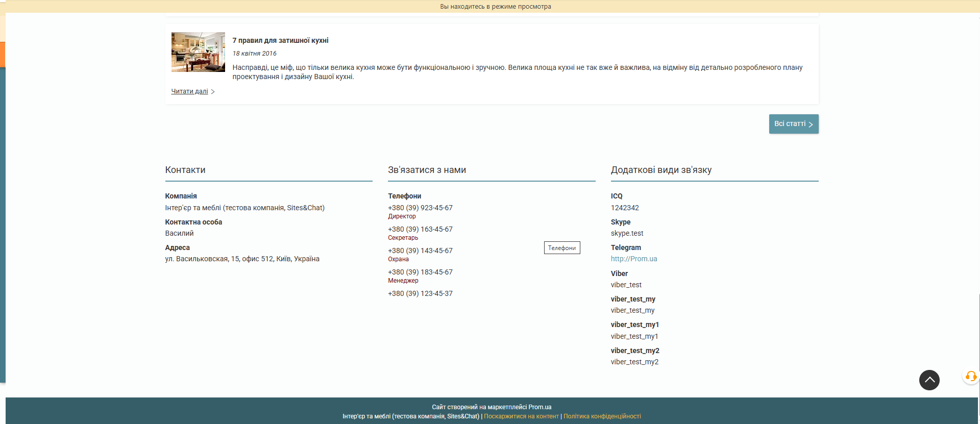Screen dimensions: 980x424
Task: Open the Telegram link http://Prom.ua
Action: (x=633, y=259)
